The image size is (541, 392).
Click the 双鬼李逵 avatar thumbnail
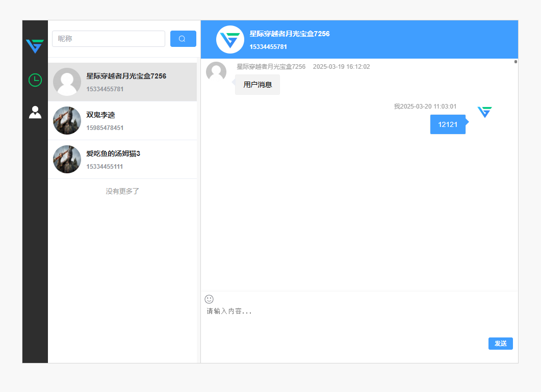(67, 121)
